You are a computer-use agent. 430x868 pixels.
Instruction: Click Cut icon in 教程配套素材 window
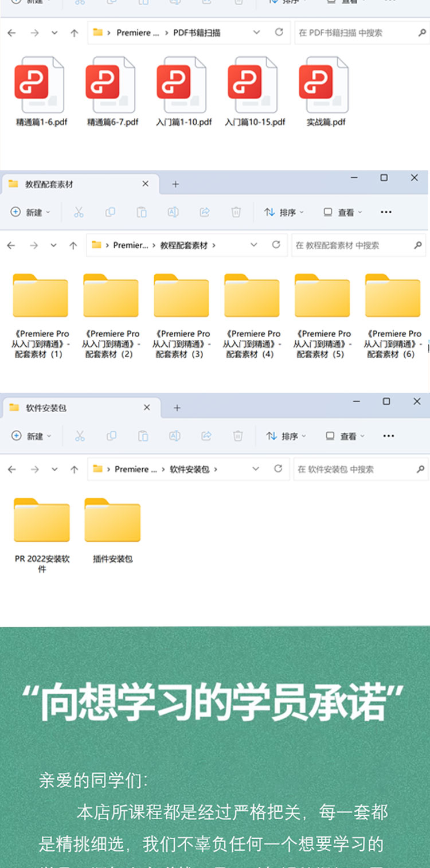79,212
